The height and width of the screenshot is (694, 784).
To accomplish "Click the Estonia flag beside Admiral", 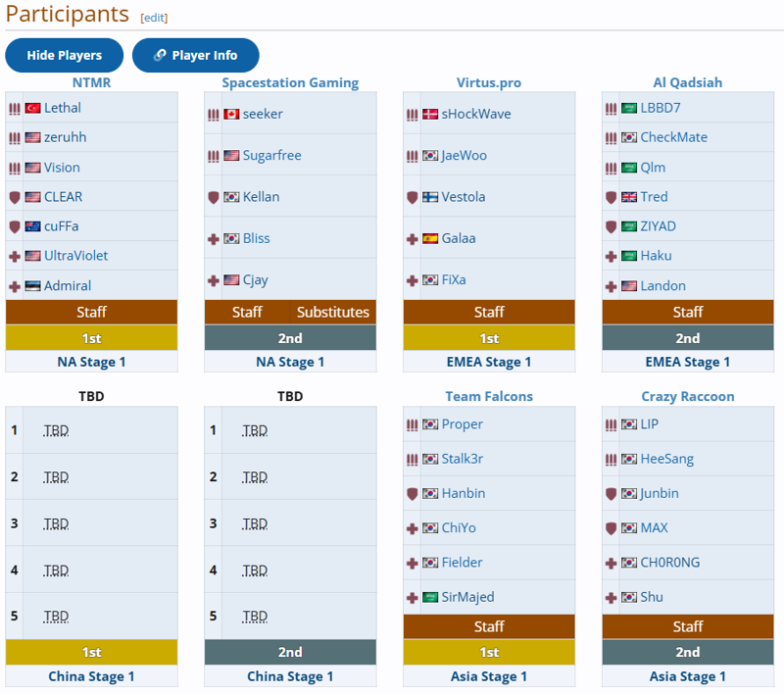I will tap(32, 286).
